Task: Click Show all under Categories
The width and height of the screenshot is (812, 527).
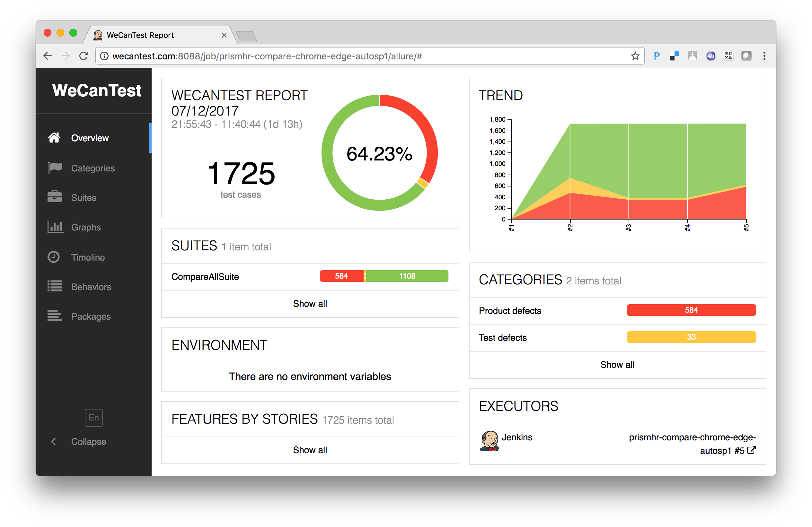Action: (x=618, y=365)
